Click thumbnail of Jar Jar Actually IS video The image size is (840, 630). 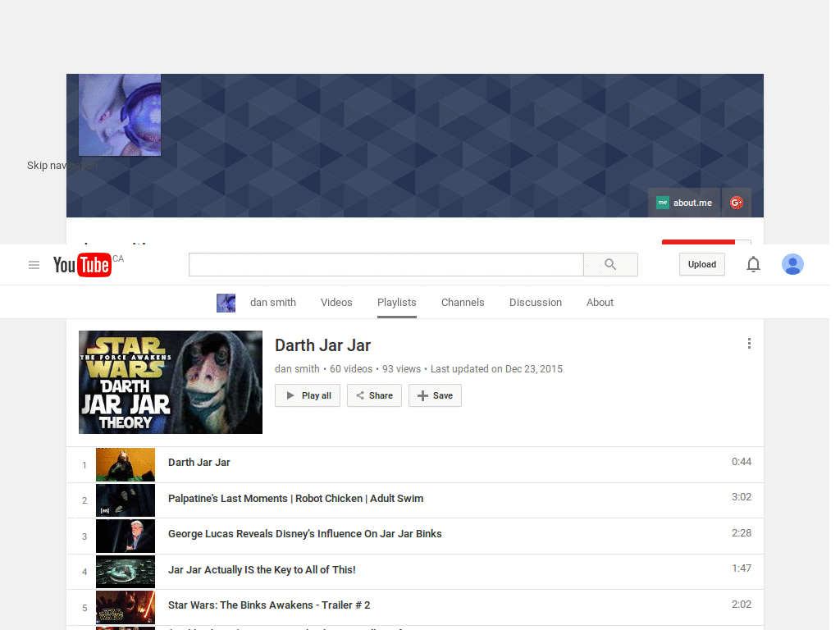pyautogui.click(x=126, y=571)
